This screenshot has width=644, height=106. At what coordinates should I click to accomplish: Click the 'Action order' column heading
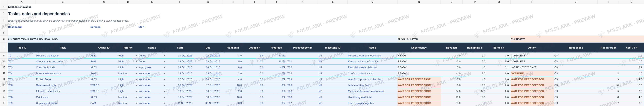point(608,48)
